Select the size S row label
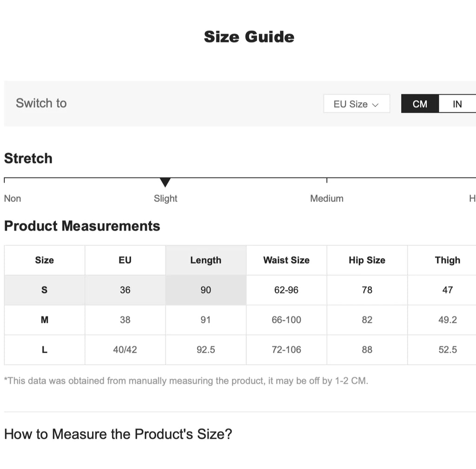The width and height of the screenshot is (476, 469). (45, 290)
